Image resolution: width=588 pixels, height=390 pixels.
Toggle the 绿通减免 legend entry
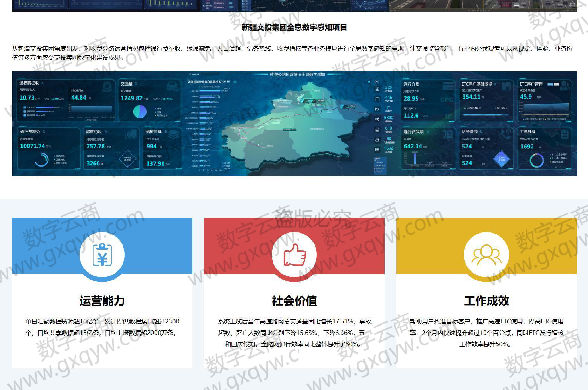pos(59,156)
